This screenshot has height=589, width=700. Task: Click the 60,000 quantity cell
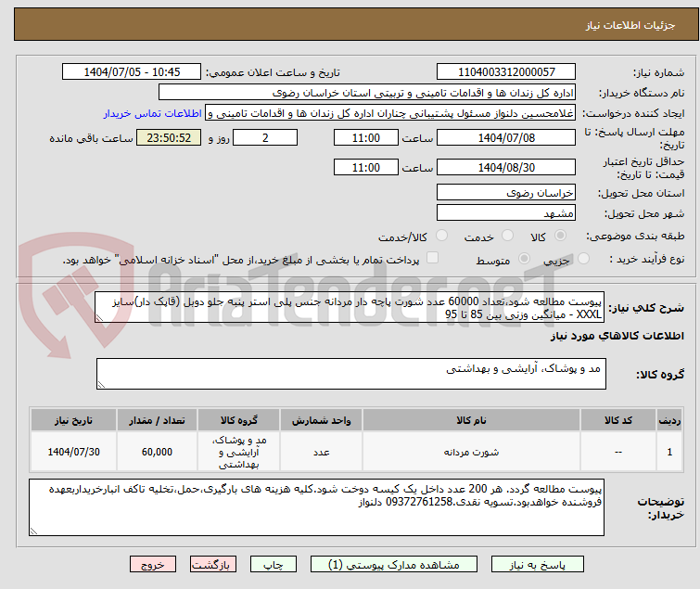click(x=157, y=452)
